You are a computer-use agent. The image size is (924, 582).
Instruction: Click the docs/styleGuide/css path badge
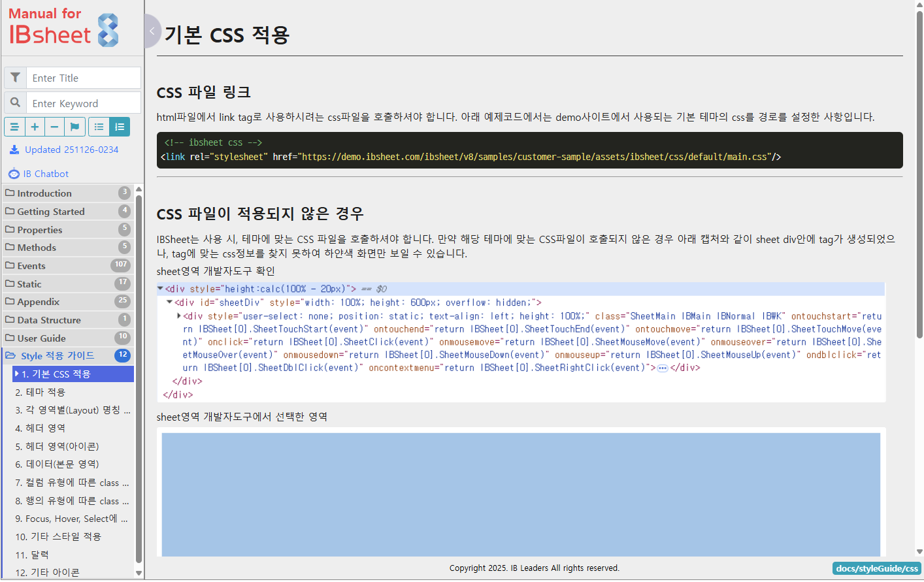point(877,568)
